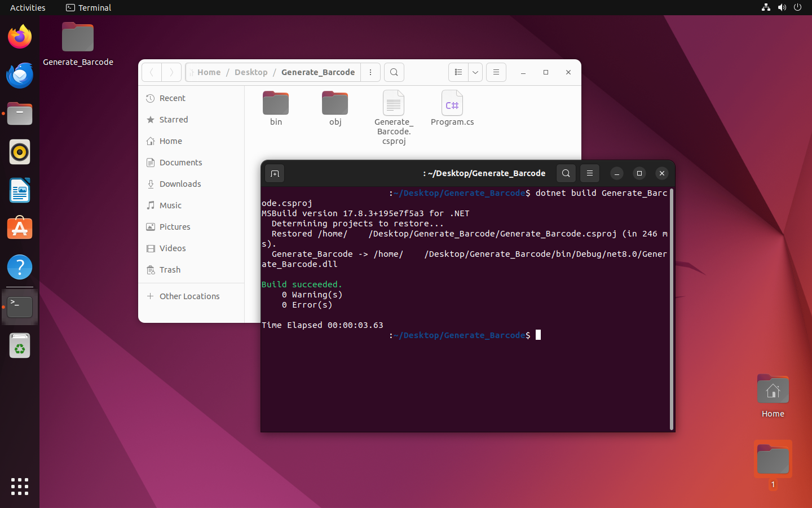Click Desktop in the path bar

(251, 72)
